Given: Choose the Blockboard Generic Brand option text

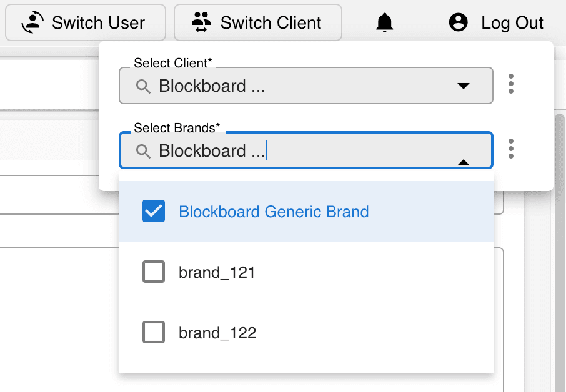Looking at the screenshot, I should click(274, 212).
